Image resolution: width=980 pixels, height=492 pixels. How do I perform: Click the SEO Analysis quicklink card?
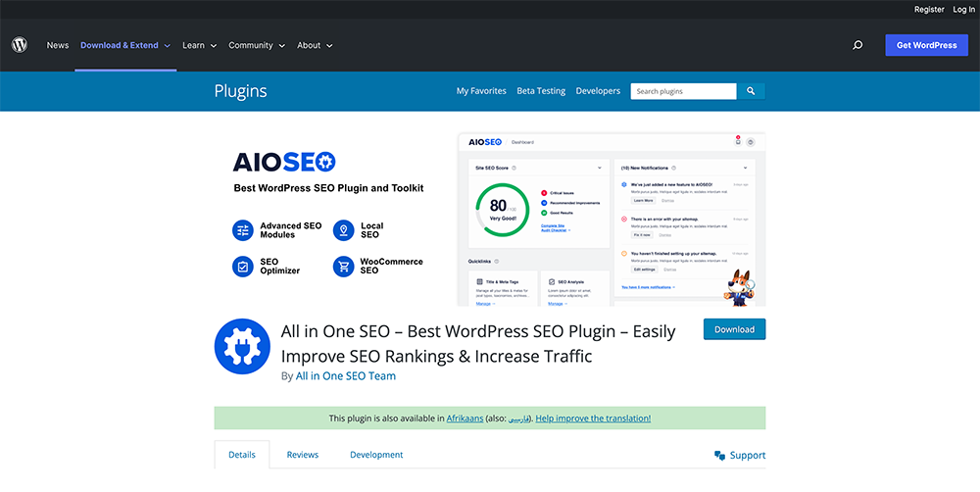[x=575, y=288]
